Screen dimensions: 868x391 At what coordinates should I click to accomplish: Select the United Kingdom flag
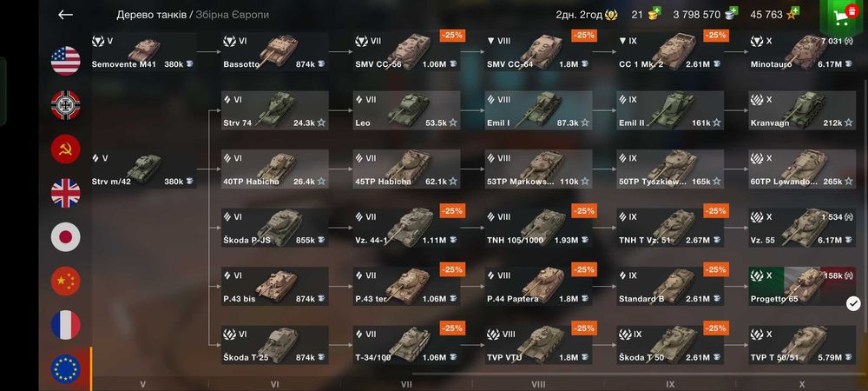coord(65,193)
